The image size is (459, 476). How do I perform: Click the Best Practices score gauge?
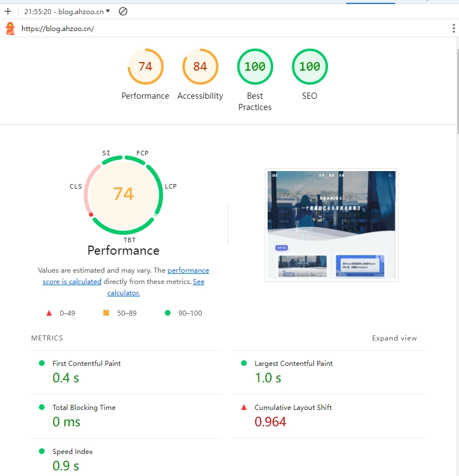pyautogui.click(x=255, y=67)
